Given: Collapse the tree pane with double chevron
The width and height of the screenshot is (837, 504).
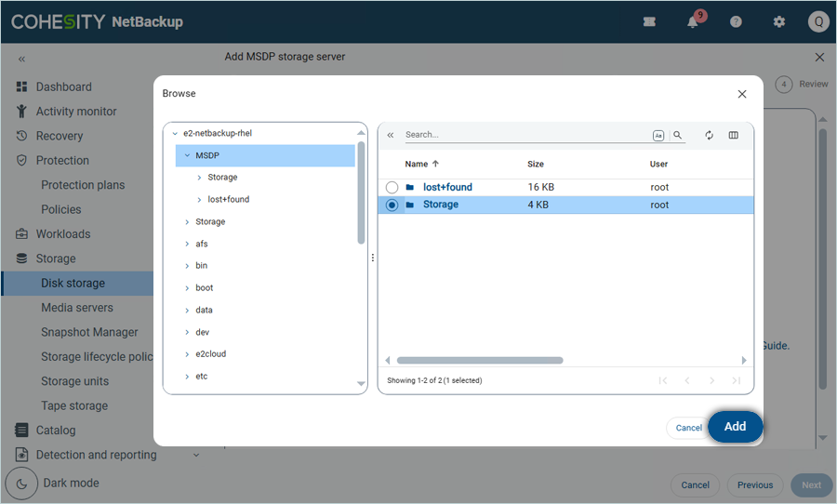Looking at the screenshot, I should pyautogui.click(x=391, y=135).
